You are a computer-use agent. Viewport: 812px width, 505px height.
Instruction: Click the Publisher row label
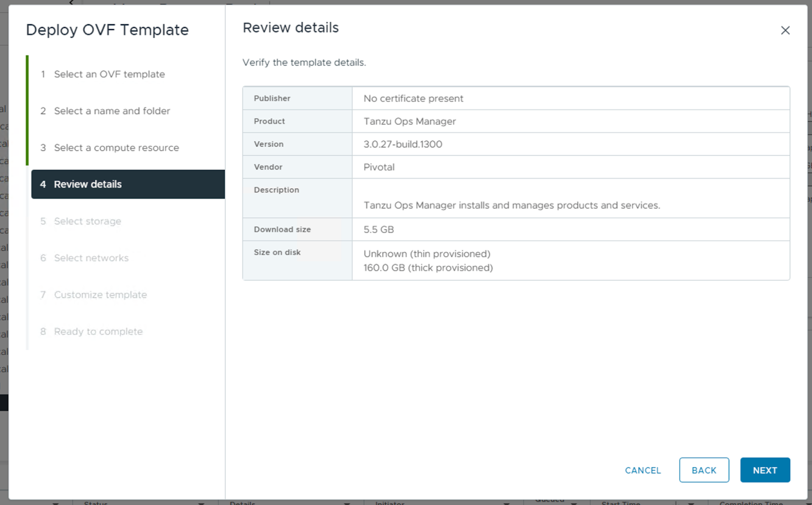point(272,98)
